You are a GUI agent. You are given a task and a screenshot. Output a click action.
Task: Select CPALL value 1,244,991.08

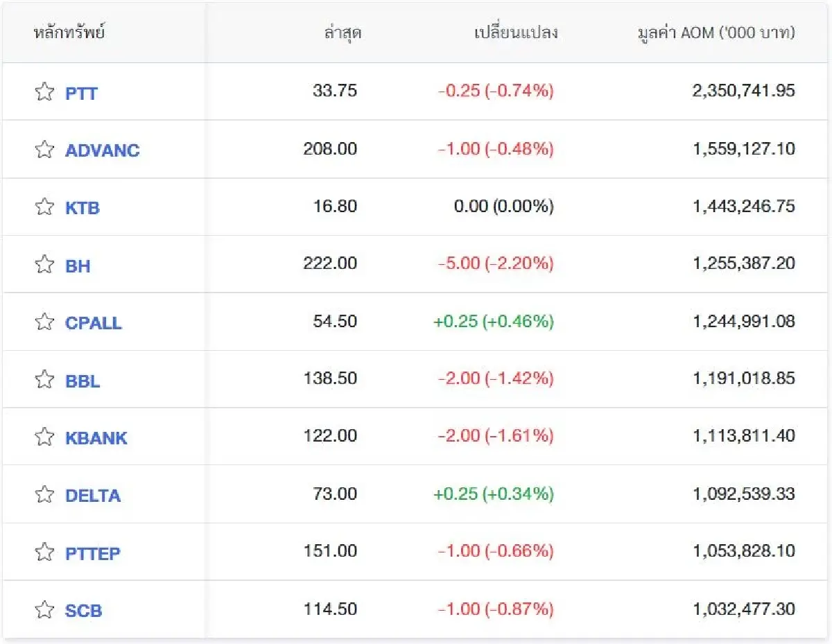pos(744,321)
